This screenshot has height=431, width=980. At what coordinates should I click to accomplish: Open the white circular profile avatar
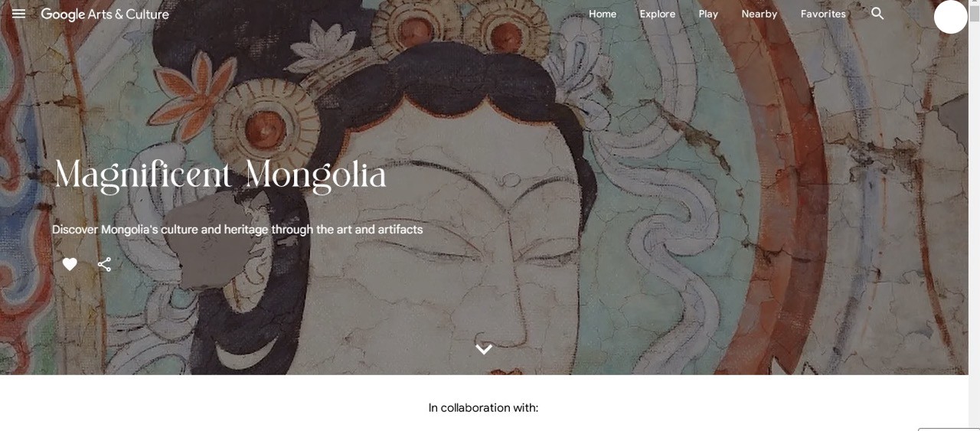tap(951, 17)
